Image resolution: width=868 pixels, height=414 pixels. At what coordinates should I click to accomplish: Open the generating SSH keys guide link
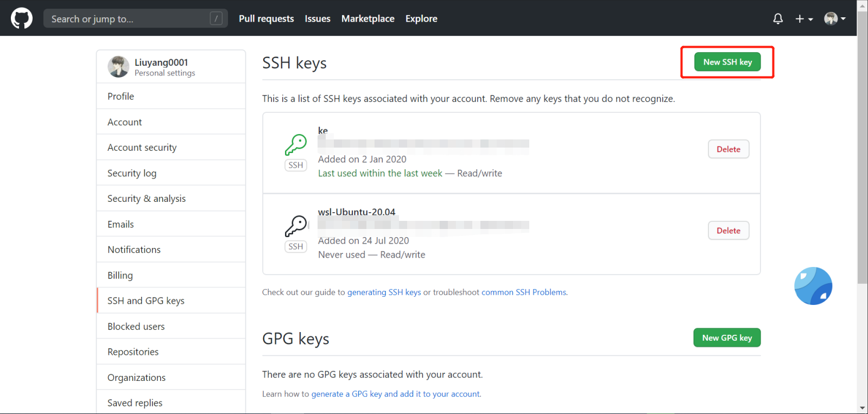(384, 292)
